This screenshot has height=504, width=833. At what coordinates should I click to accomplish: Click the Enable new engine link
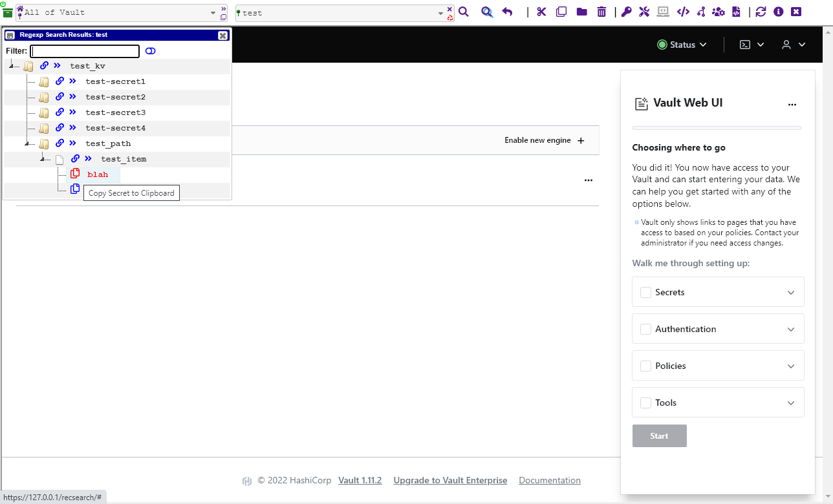[544, 140]
